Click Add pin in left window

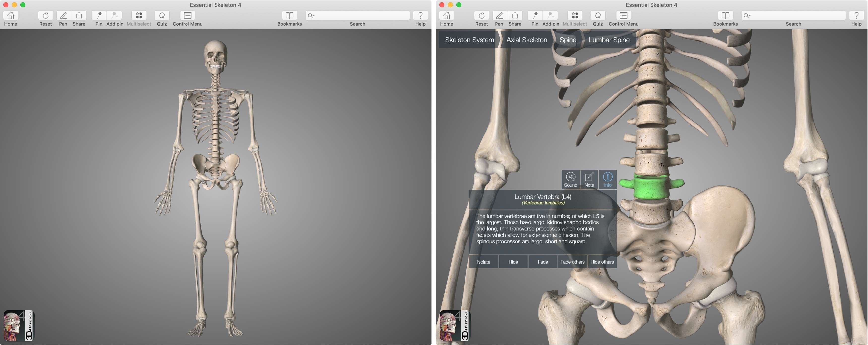[x=115, y=15]
